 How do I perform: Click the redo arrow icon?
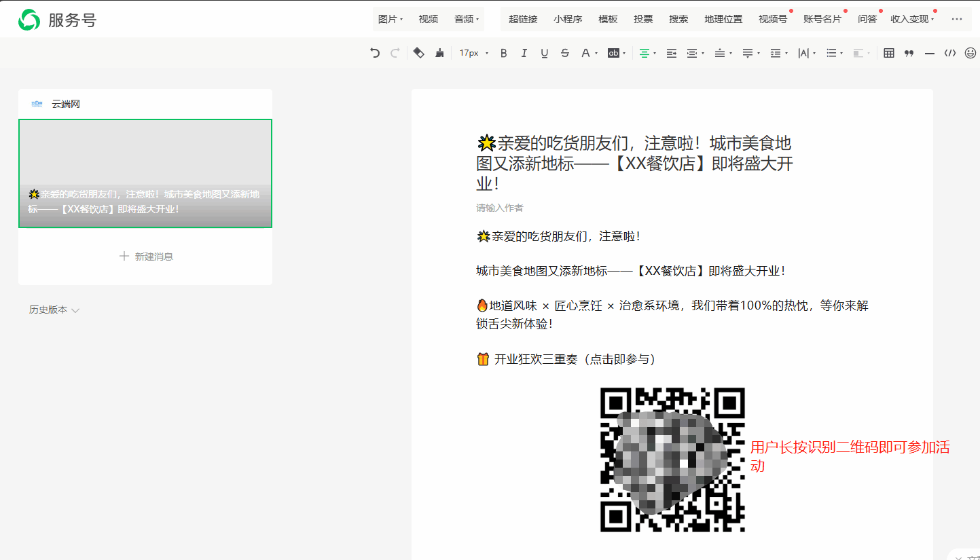click(x=395, y=53)
